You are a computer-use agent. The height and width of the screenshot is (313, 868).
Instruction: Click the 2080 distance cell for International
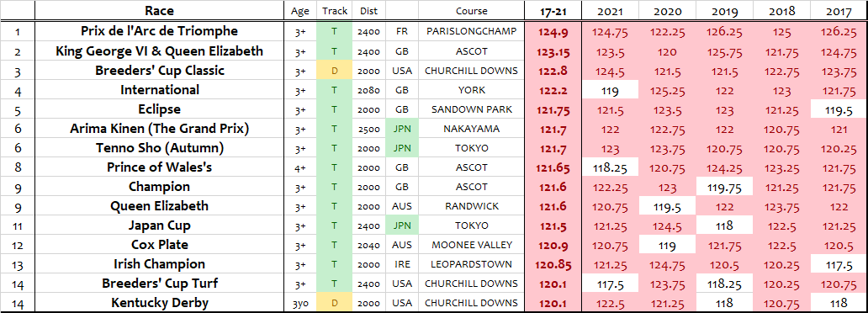point(368,90)
